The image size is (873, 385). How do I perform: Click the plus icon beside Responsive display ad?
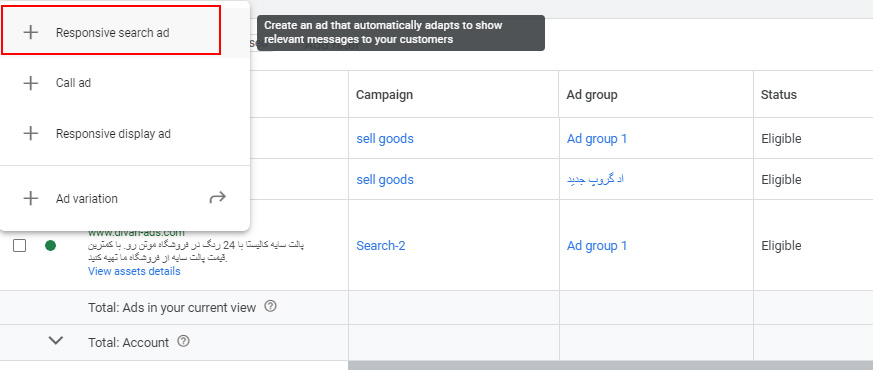[x=31, y=134]
